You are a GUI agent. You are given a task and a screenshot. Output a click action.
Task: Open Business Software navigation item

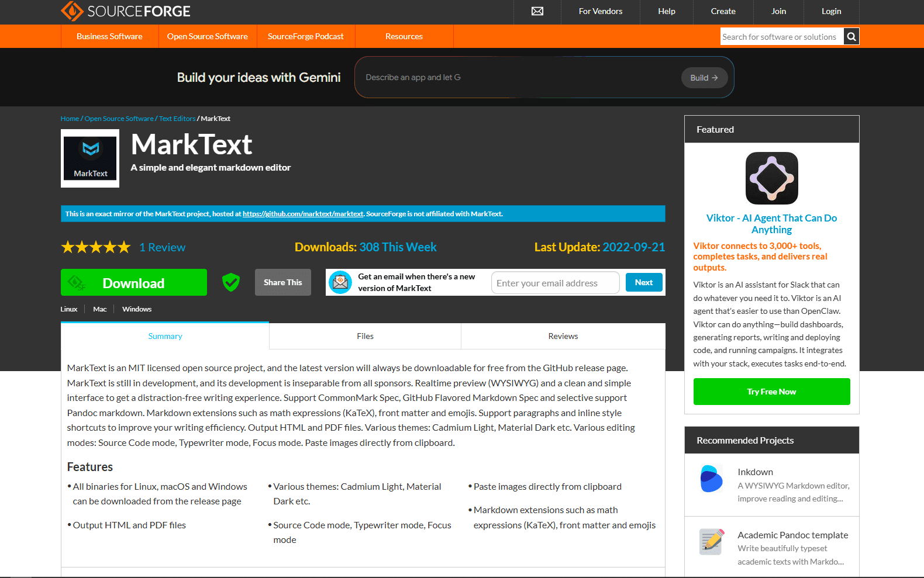109,36
